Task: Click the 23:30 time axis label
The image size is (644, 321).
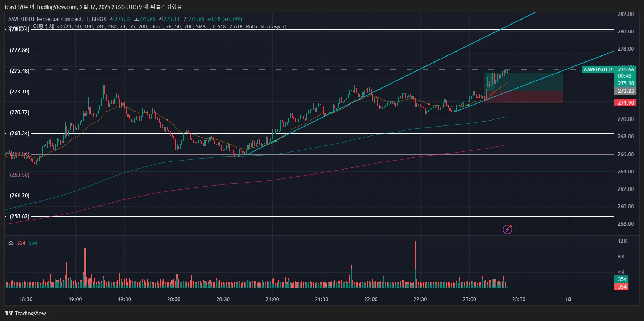Action: click(519, 299)
